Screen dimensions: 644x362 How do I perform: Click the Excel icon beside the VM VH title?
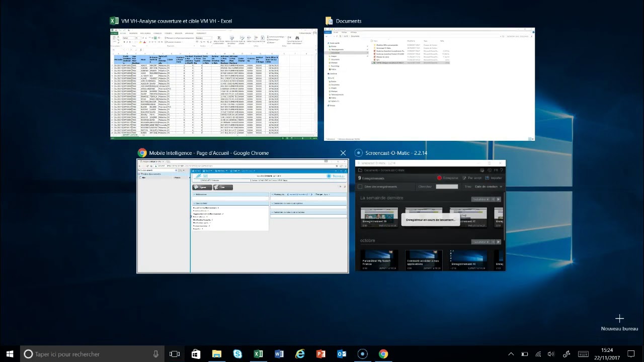pos(114,21)
